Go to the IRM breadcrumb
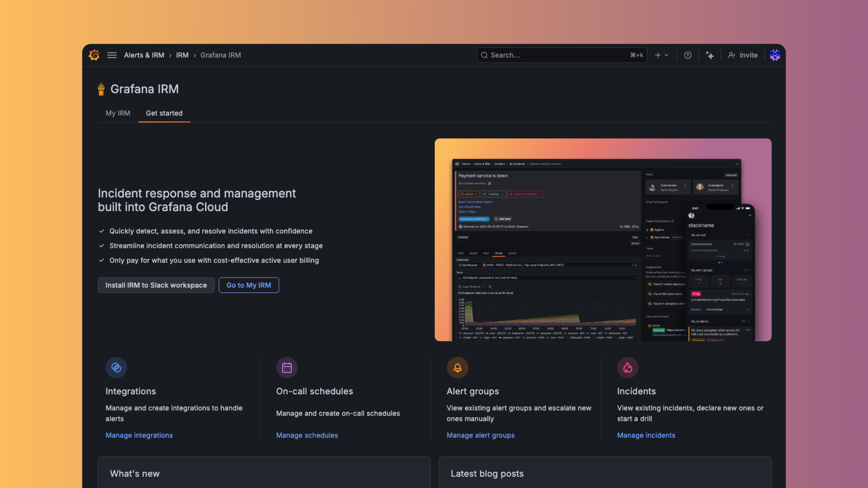 (x=182, y=55)
